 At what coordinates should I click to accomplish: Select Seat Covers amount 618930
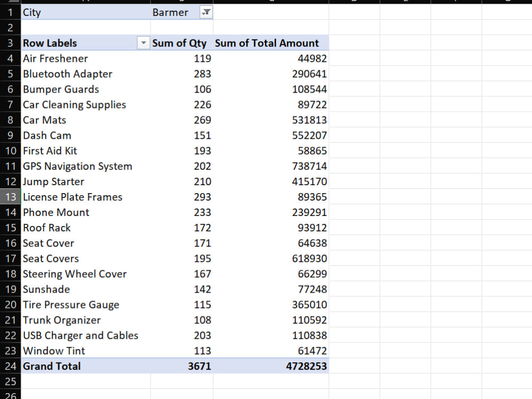(x=271, y=258)
